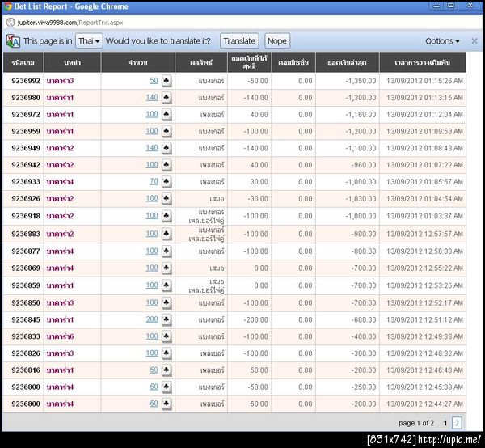
Task: Select timestamp 13/09/2012 12:44:27 AM
Action: tap(424, 404)
